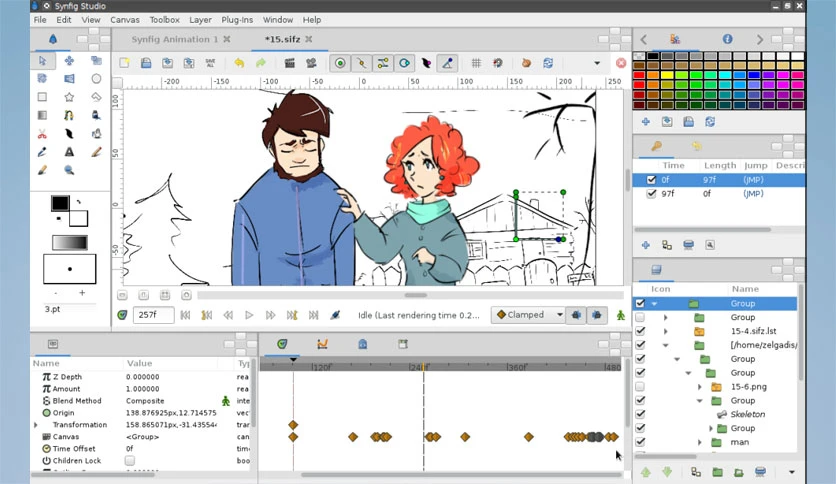This screenshot has width=836, height=484.
Task: Toggle checkbox for man layer
Action: pos(640,442)
